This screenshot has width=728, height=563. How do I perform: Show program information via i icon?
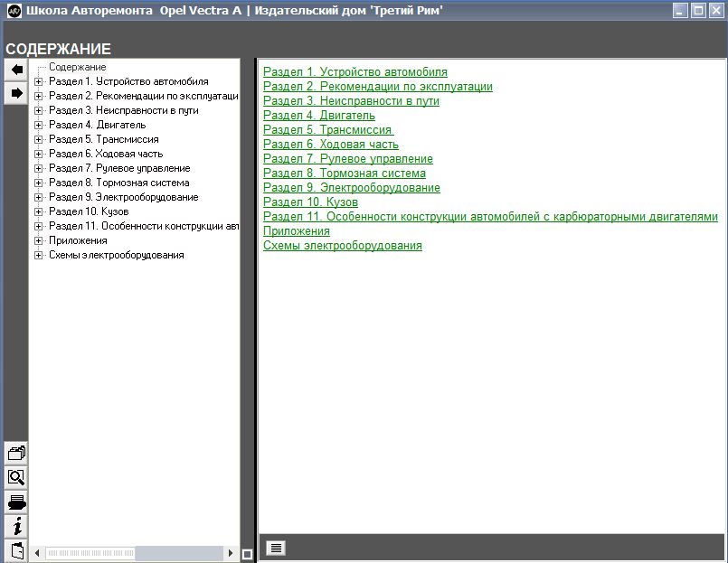click(16, 527)
